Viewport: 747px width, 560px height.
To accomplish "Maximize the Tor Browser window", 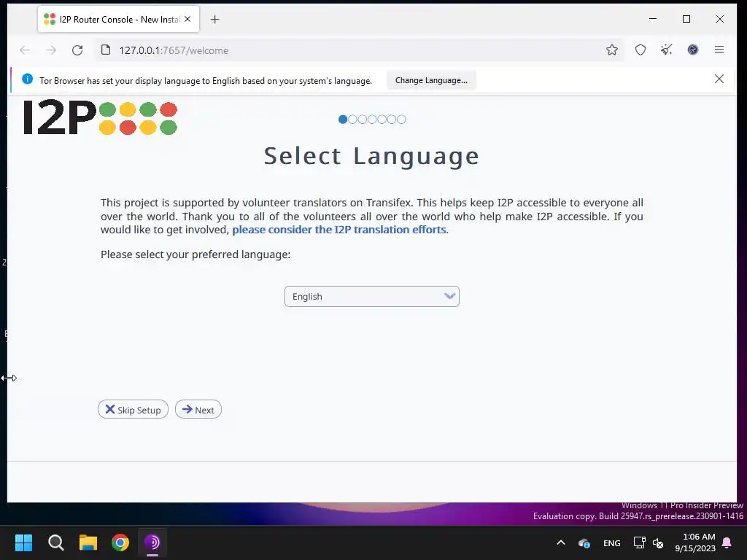I will pyautogui.click(x=686, y=19).
